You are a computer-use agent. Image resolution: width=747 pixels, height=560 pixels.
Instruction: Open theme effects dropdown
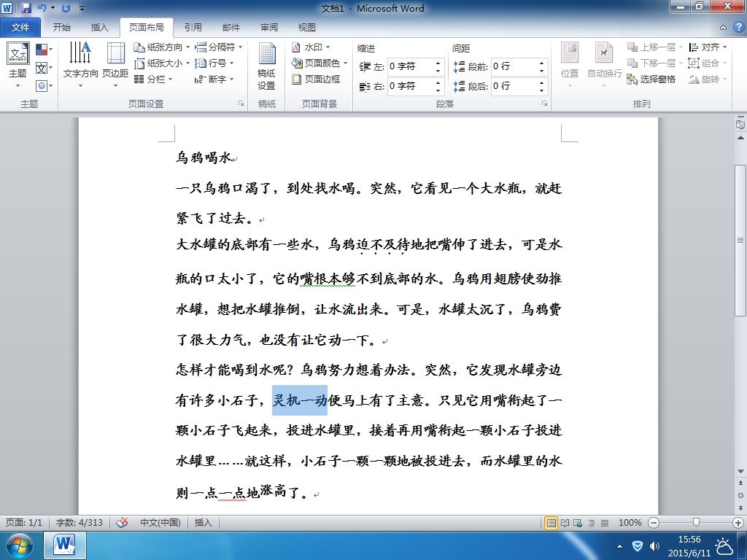click(x=44, y=86)
